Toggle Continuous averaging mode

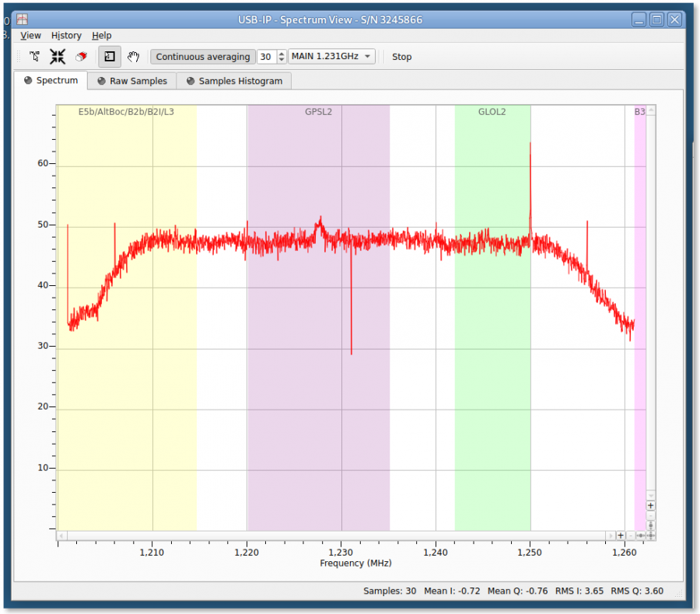click(x=202, y=57)
